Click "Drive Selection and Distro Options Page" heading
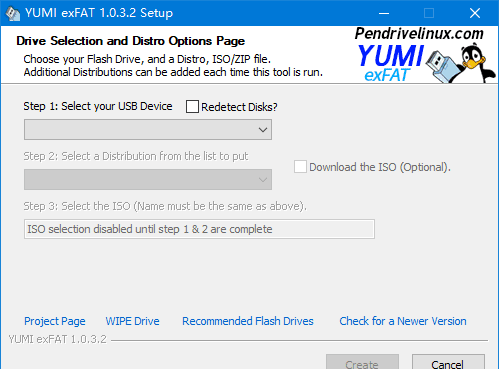Screen dimensions: 499x369 pyautogui.click(x=130, y=41)
